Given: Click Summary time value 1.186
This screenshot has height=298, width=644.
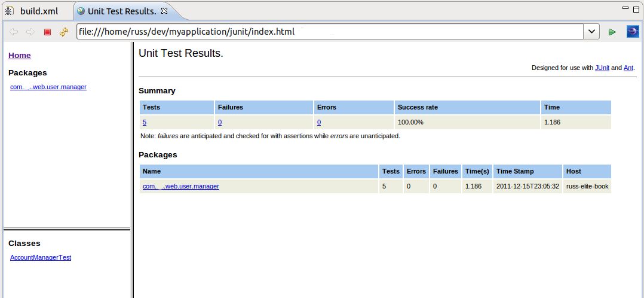Looking at the screenshot, I should click(x=553, y=122).
